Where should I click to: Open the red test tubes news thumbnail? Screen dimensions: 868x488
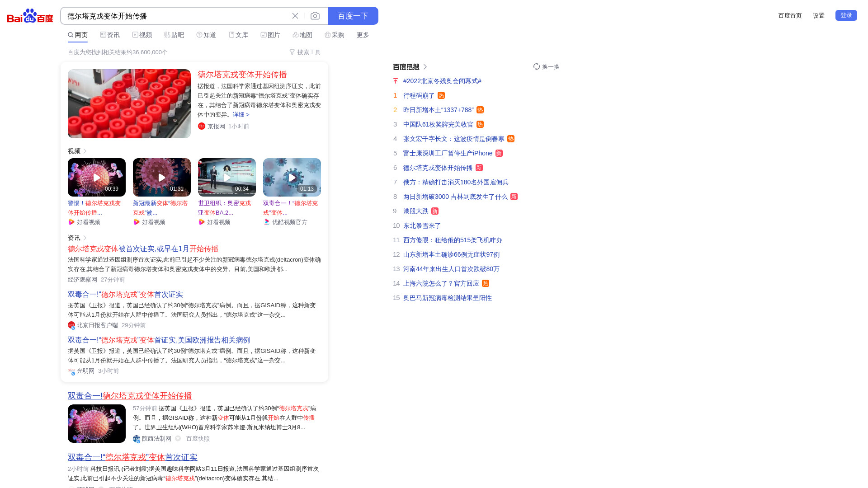tap(129, 103)
